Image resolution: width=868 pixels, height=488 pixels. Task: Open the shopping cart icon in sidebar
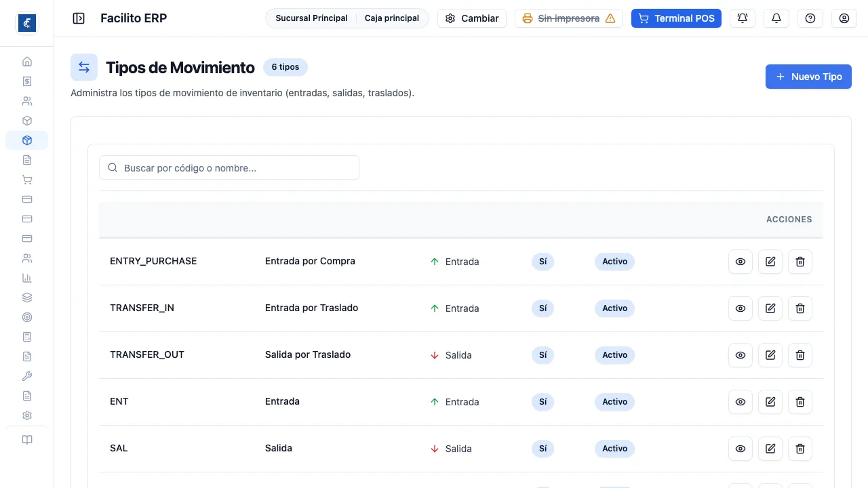(27, 180)
